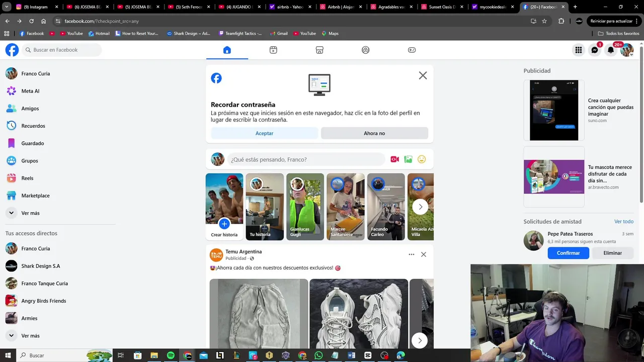The image size is (644, 362).
Task: Reload the page
Action: (31, 21)
